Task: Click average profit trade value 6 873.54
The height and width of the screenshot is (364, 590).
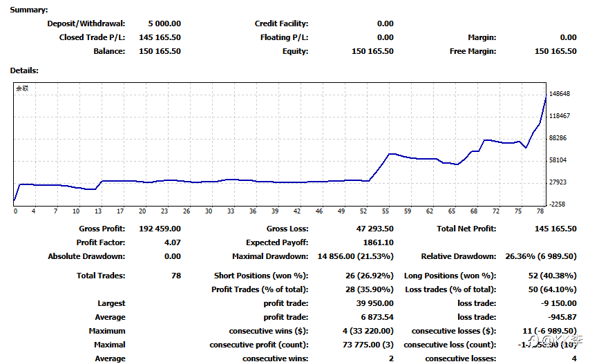Action: pos(377,317)
